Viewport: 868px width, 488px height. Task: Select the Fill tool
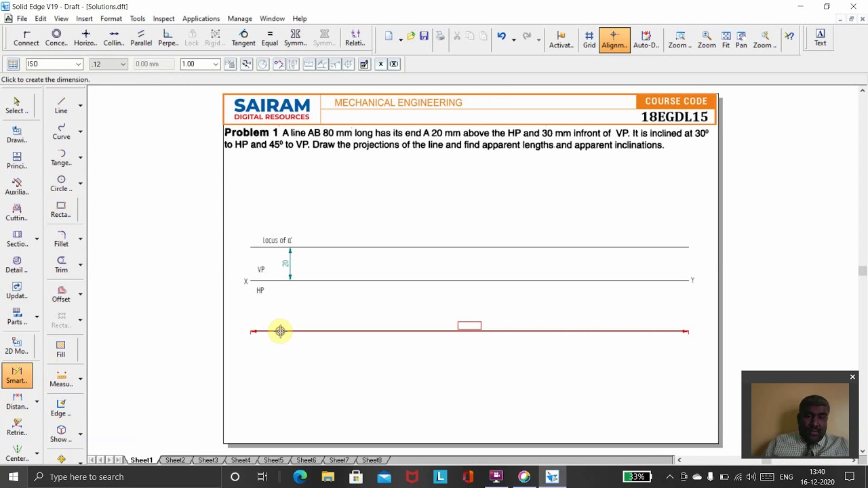(x=61, y=349)
